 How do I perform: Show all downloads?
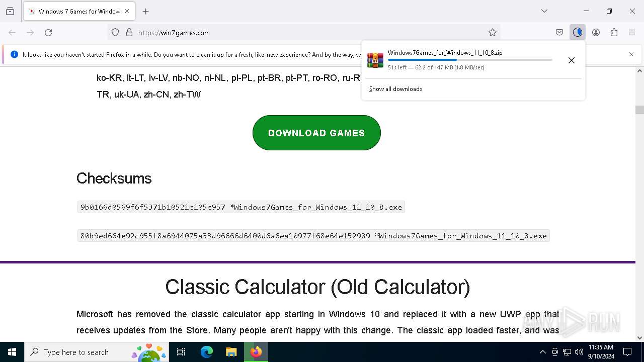tap(395, 89)
